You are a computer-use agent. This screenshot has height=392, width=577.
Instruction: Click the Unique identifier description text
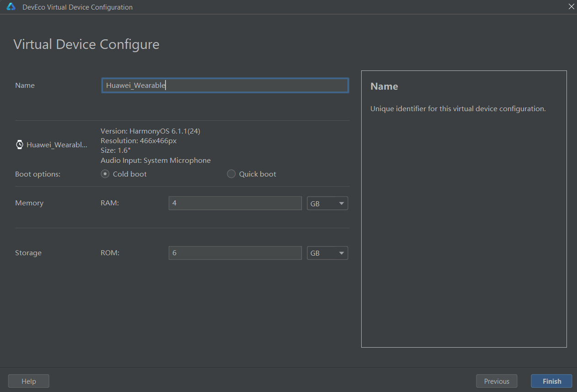[x=458, y=109]
